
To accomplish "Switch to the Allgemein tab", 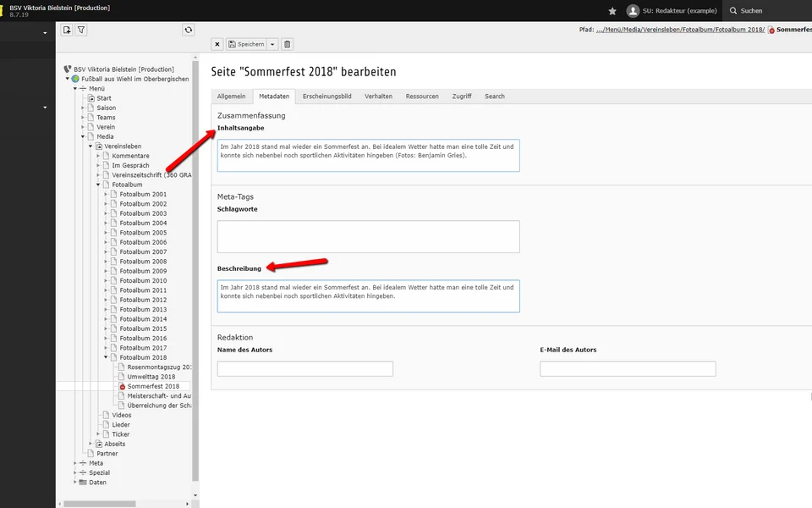I will coord(231,97).
